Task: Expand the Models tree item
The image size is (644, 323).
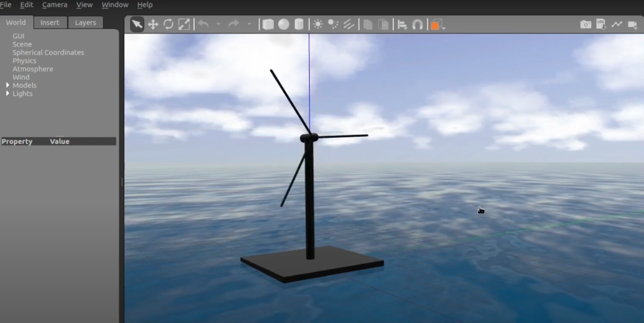Action: point(8,85)
